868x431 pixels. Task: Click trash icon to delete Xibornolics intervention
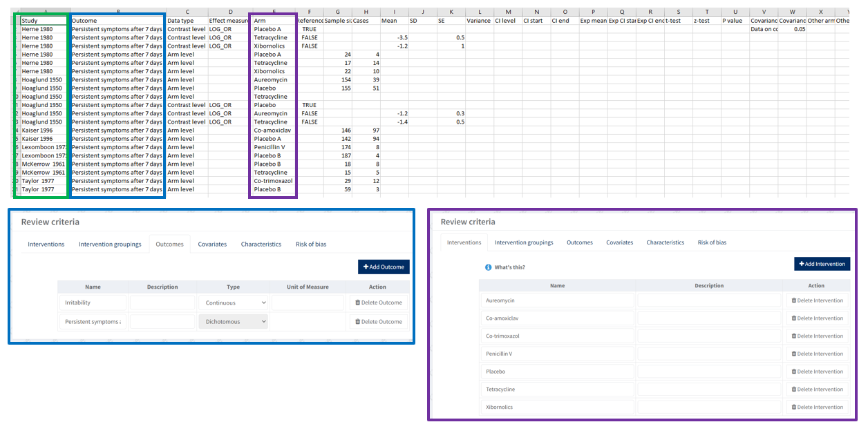click(x=793, y=407)
